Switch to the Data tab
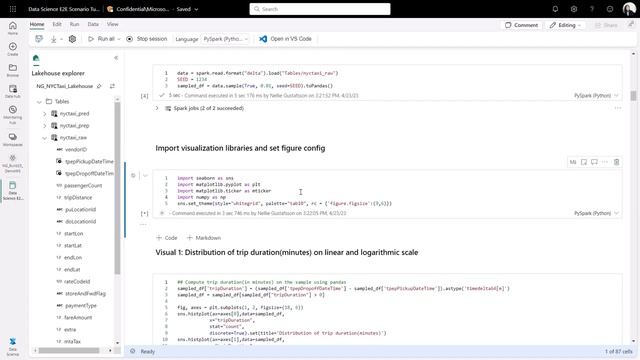 [x=93, y=24]
